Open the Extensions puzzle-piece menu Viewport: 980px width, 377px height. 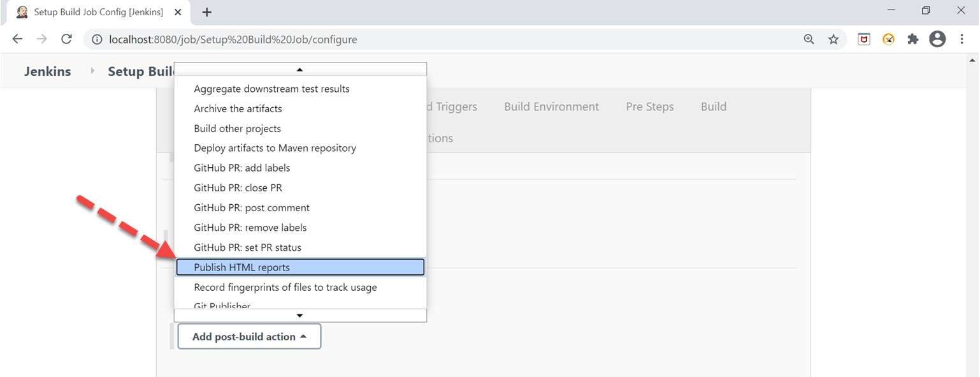[x=912, y=40]
